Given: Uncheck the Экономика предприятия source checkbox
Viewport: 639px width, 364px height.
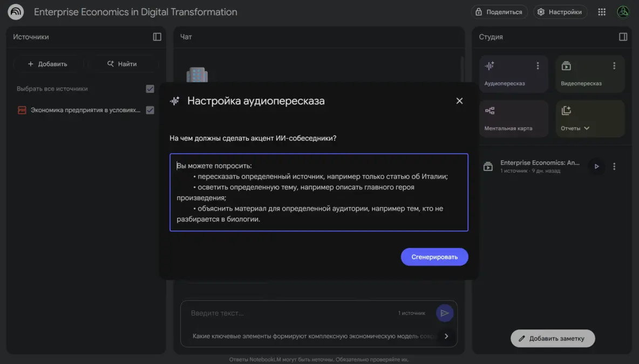Looking at the screenshot, I should 150,110.
